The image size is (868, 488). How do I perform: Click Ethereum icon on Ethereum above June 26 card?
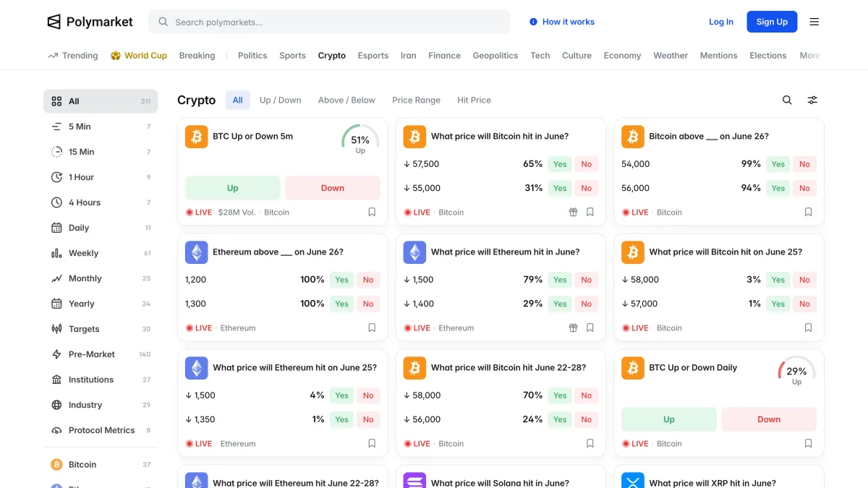point(197,252)
